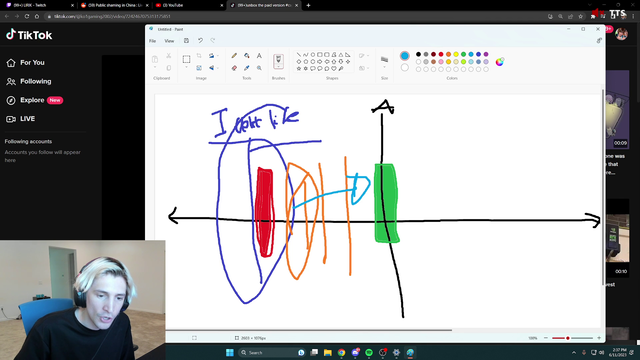Click the taskbar Search box
This screenshot has height=360, width=640.
272,352
